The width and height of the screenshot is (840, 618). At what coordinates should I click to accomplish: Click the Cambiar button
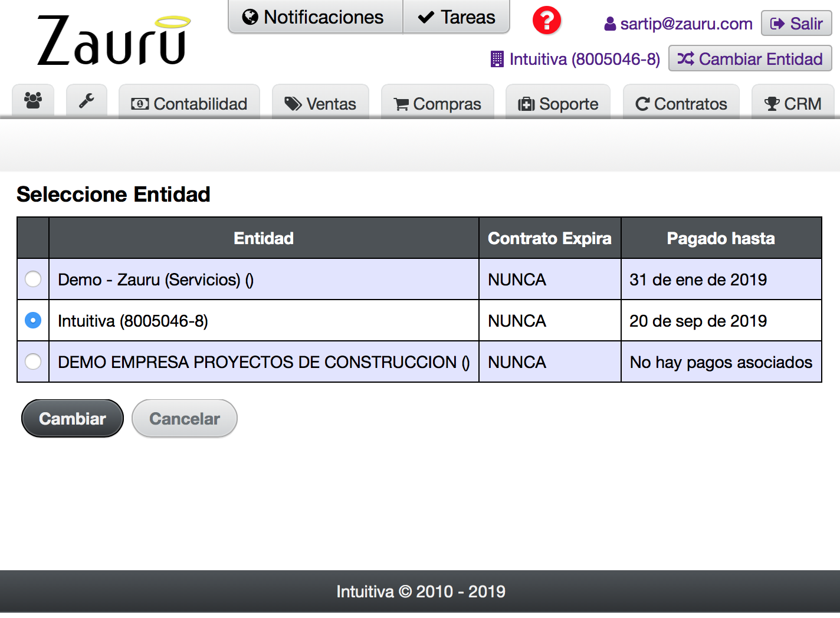(73, 419)
